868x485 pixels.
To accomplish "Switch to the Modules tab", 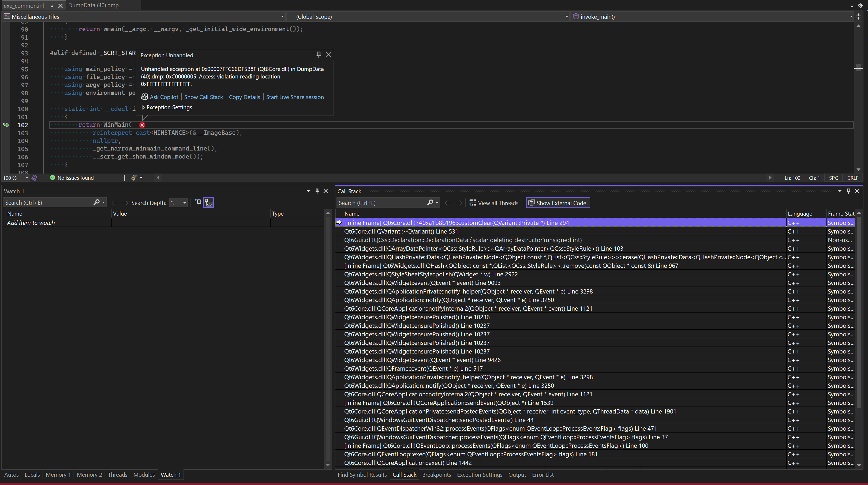I will [x=144, y=475].
